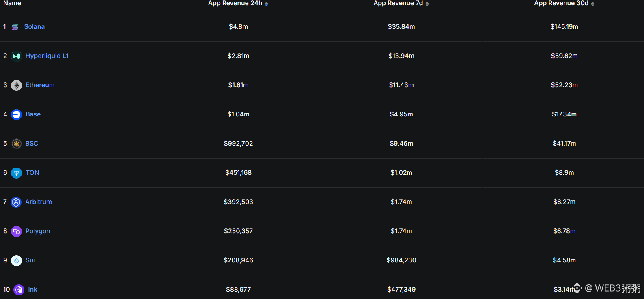Screen dimensions: 644x299
Task: Click the App Revenue 30d column header
Action: coord(561,3)
